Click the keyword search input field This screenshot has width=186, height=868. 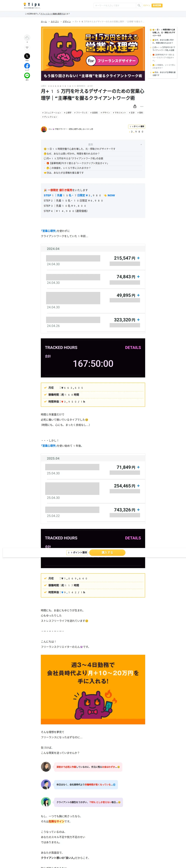114,5
